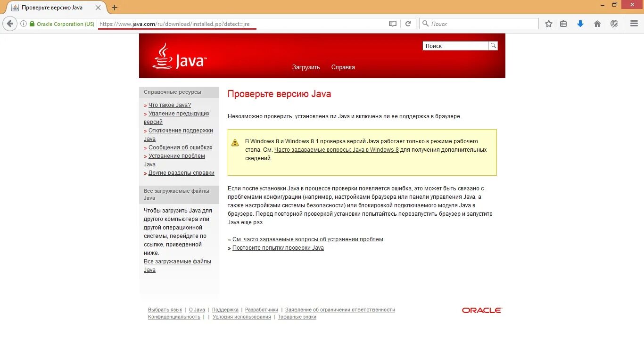
Task: Click the Java logo in the header
Action: 180,57
